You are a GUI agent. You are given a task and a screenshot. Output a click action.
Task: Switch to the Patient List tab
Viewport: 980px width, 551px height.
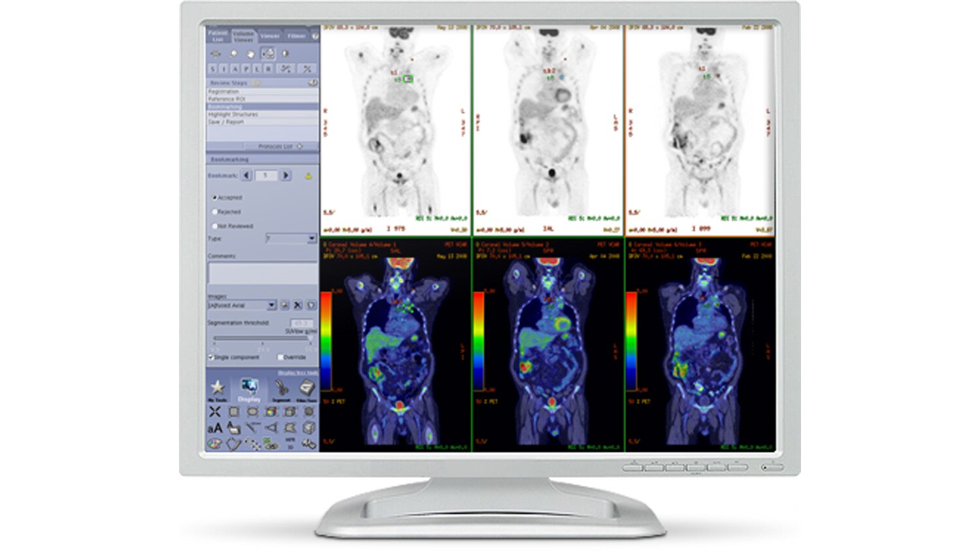pyautogui.click(x=219, y=35)
